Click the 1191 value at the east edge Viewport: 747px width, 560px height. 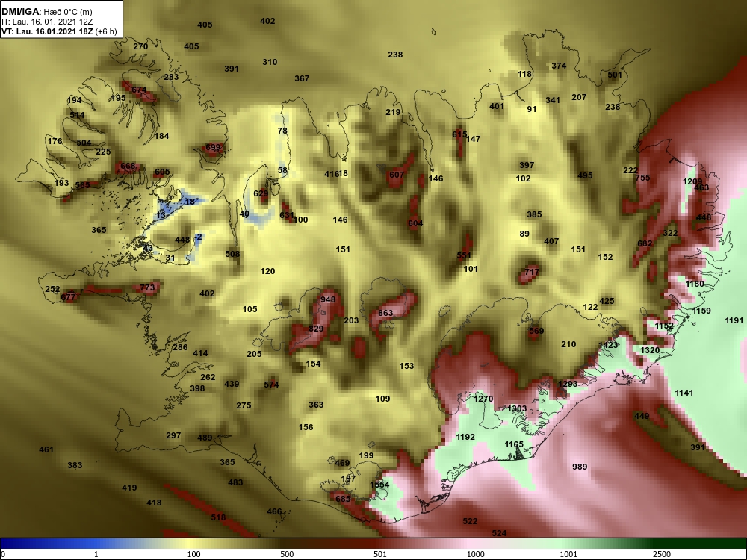tap(734, 320)
